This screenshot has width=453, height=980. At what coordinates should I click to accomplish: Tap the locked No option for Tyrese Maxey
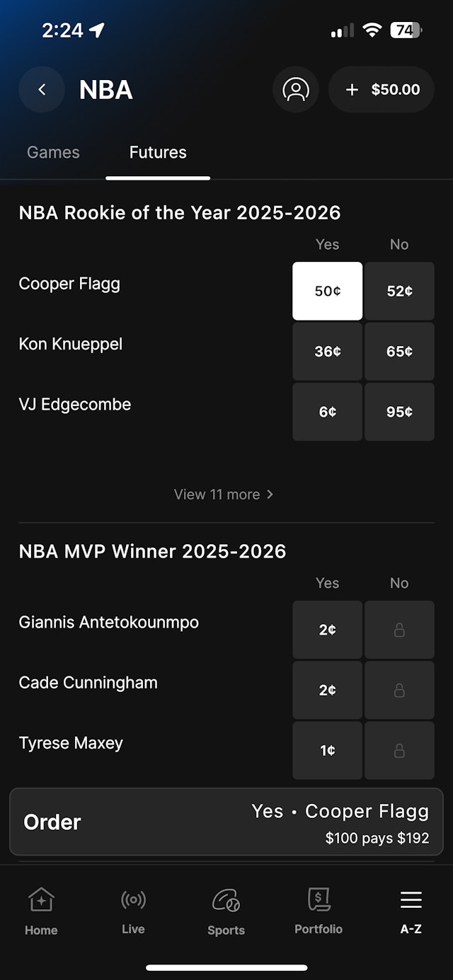399,751
